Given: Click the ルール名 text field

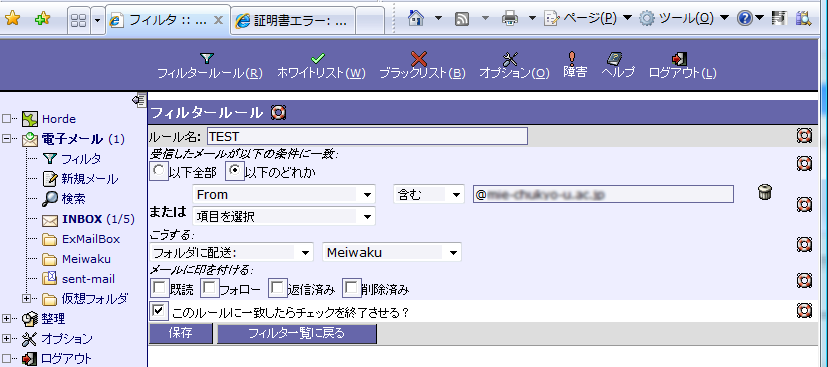Looking at the screenshot, I should (x=368, y=136).
